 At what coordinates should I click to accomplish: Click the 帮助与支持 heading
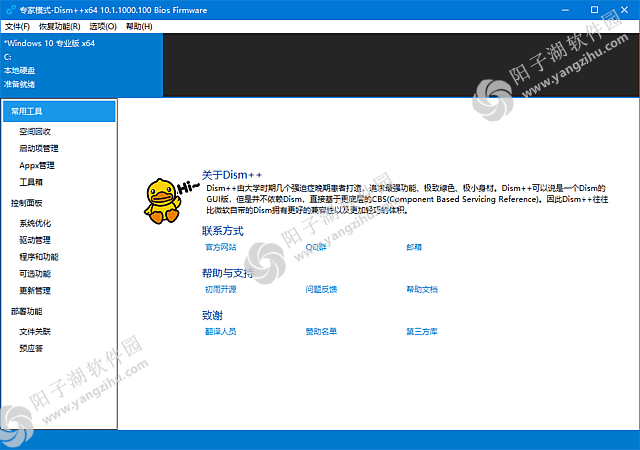(228, 273)
